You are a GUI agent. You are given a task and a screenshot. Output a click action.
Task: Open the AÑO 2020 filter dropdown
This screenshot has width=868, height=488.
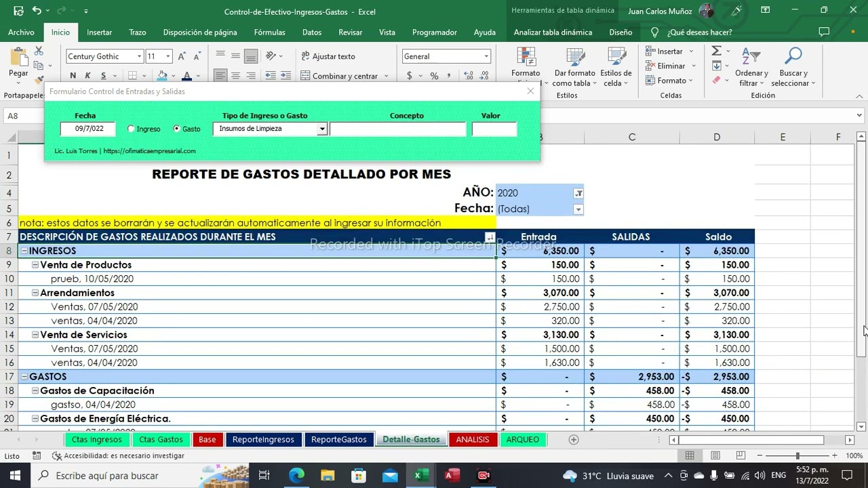click(x=578, y=193)
